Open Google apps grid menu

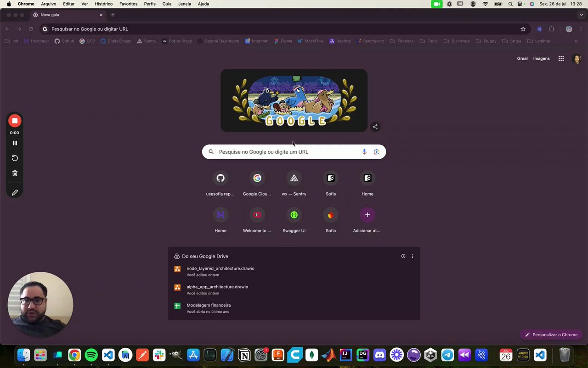point(561,58)
